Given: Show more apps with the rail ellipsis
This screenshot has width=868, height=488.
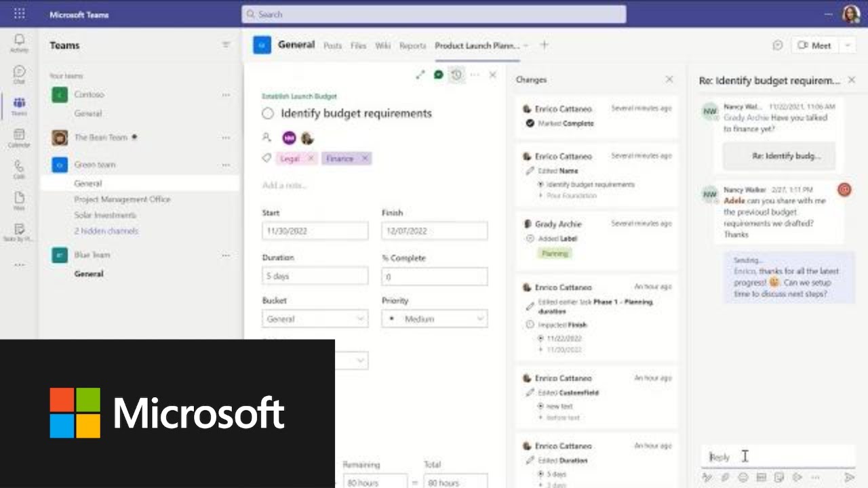Looking at the screenshot, I should pyautogui.click(x=19, y=264).
